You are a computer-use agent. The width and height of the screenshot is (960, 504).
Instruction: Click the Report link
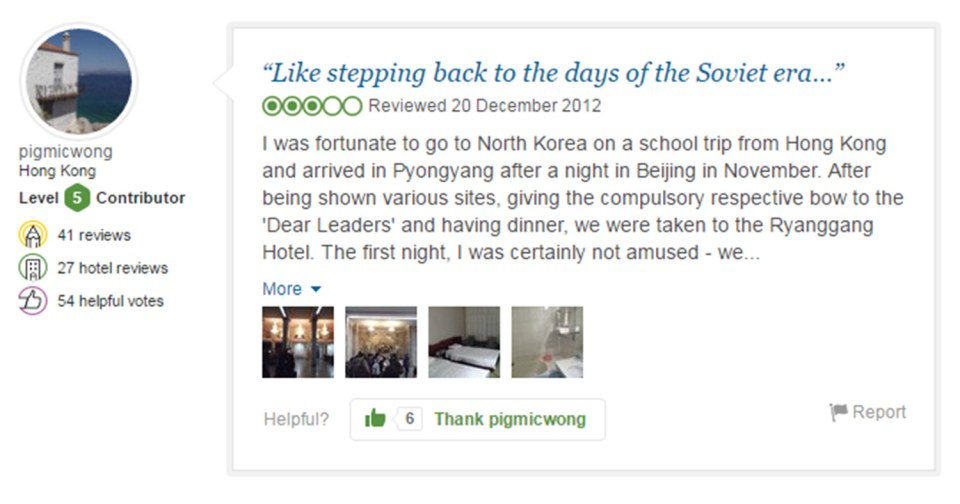(879, 412)
